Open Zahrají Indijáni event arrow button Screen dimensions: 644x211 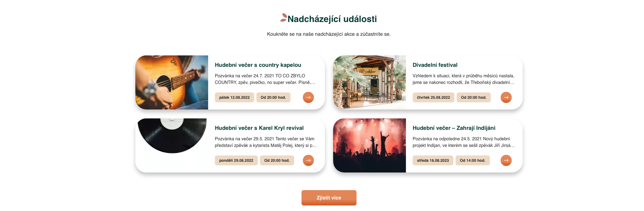[506, 160]
